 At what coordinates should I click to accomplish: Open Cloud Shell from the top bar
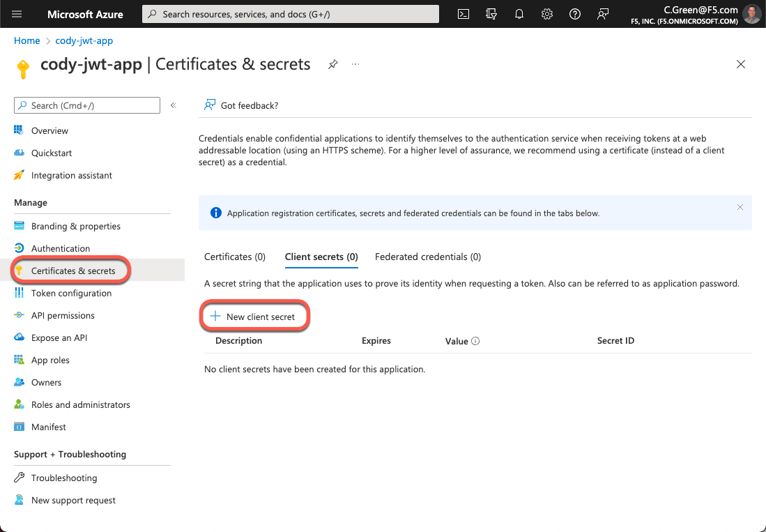point(464,14)
